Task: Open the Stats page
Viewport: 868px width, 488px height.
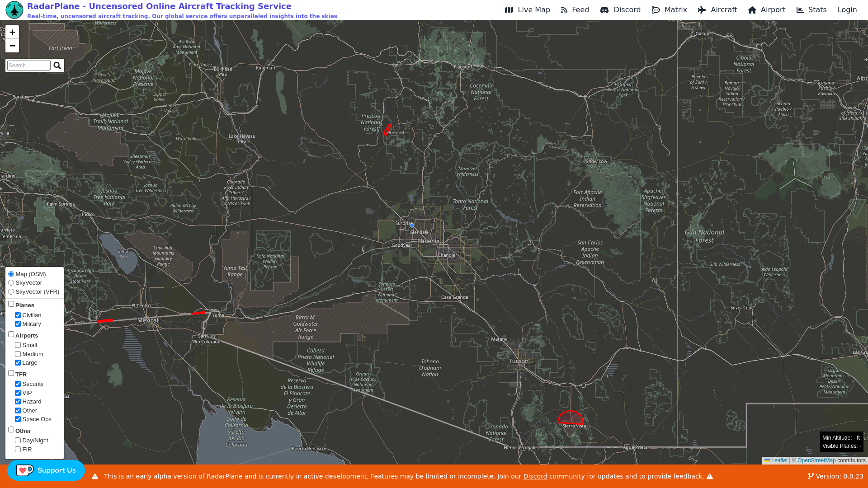Action: pyautogui.click(x=811, y=10)
